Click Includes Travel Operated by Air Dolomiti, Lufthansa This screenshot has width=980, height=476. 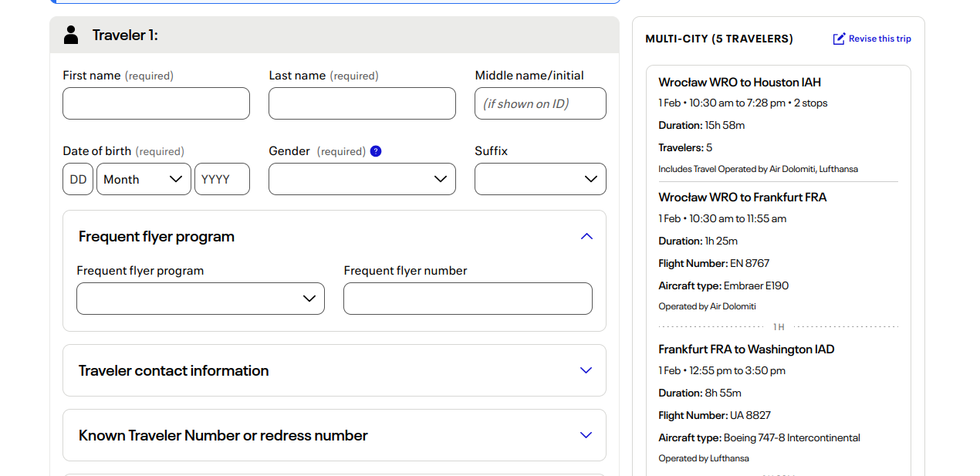[x=758, y=169]
